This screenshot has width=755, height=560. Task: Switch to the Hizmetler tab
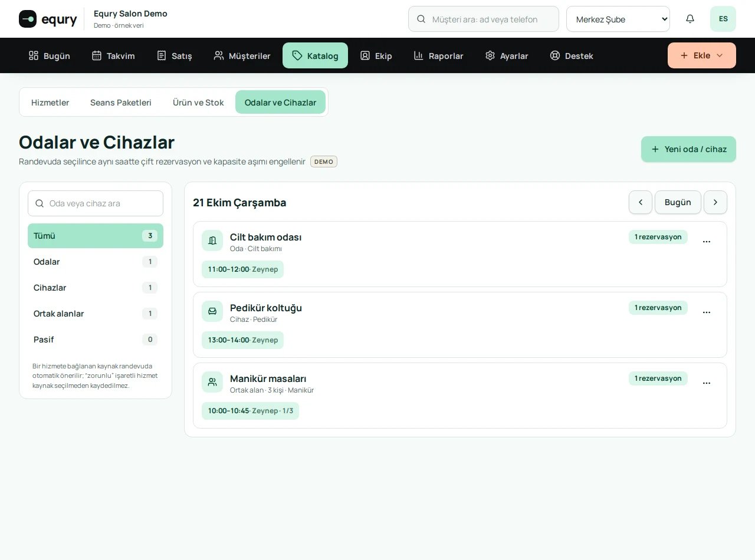tap(50, 102)
